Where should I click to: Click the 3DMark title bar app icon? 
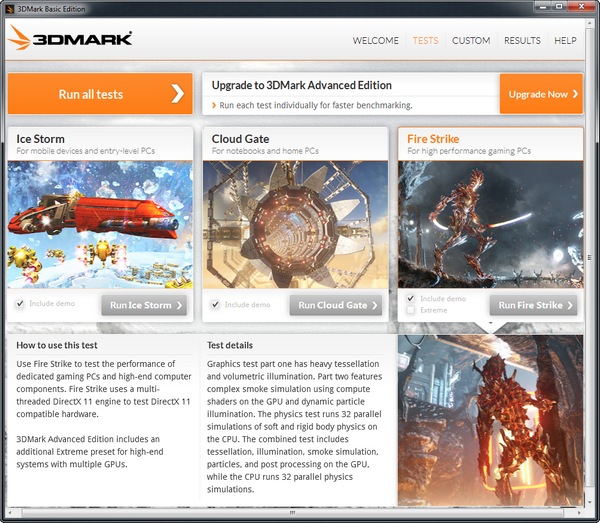[x=10, y=9]
